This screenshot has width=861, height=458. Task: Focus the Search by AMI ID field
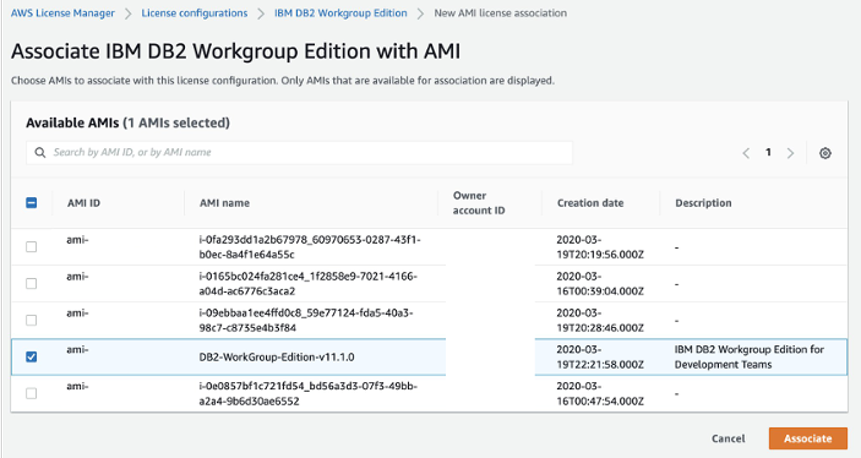(x=299, y=153)
